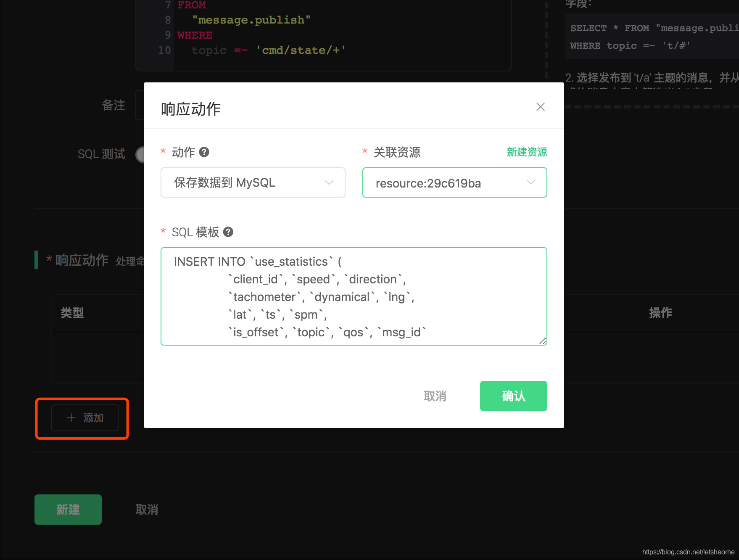The height and width of the screenshot is (560, 739).
Task: Click the 添加 button behind dialog
Action: coord(85,418)
